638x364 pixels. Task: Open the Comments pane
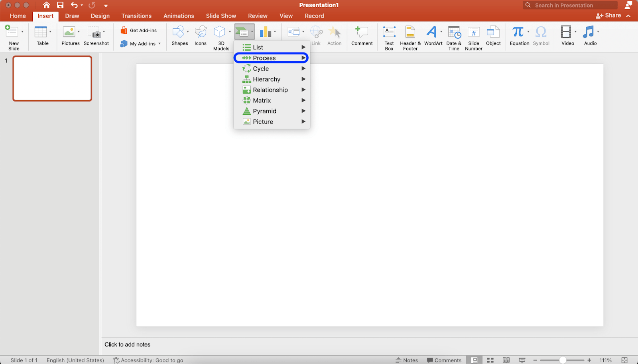444,360
